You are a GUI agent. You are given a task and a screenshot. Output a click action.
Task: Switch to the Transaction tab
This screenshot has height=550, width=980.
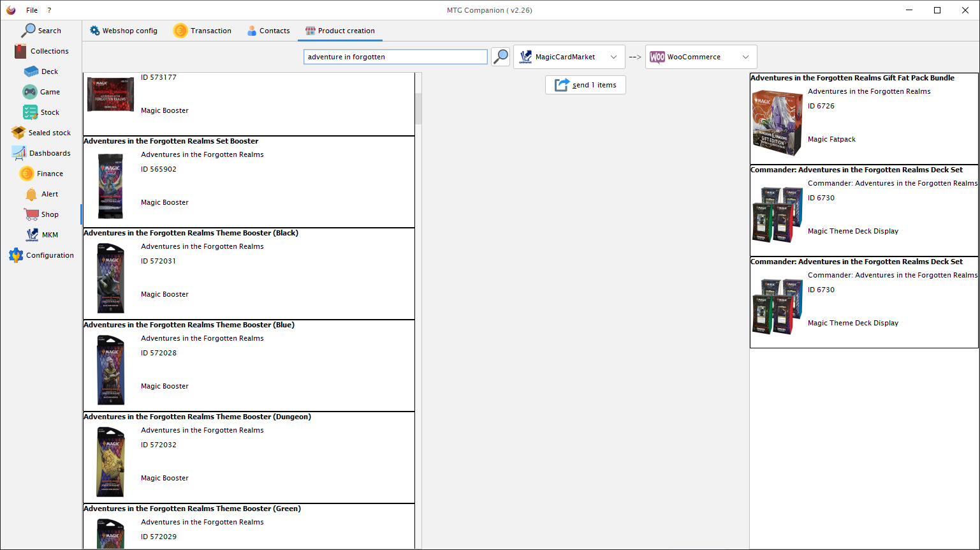(x=202, y=31)
